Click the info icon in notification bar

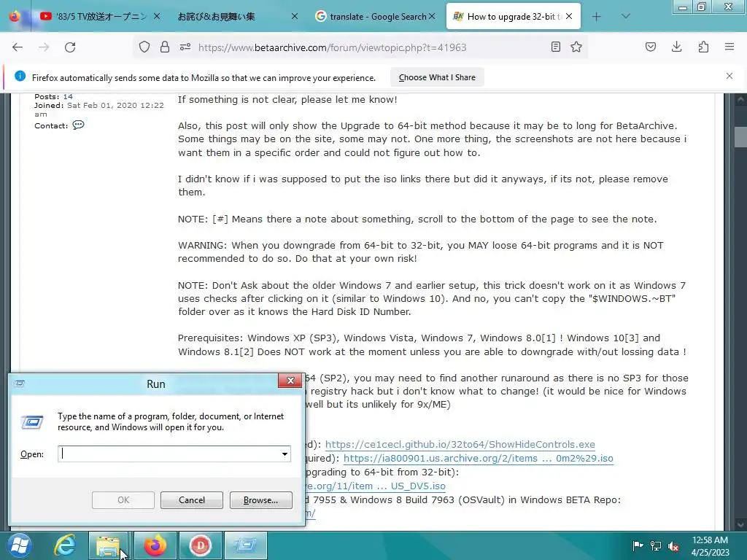coord(20,76)
